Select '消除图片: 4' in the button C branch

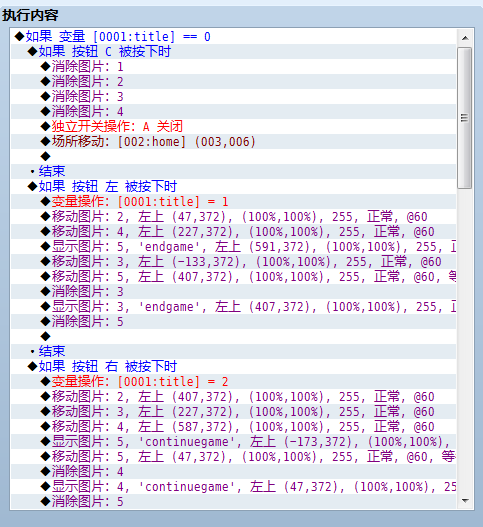233,112
